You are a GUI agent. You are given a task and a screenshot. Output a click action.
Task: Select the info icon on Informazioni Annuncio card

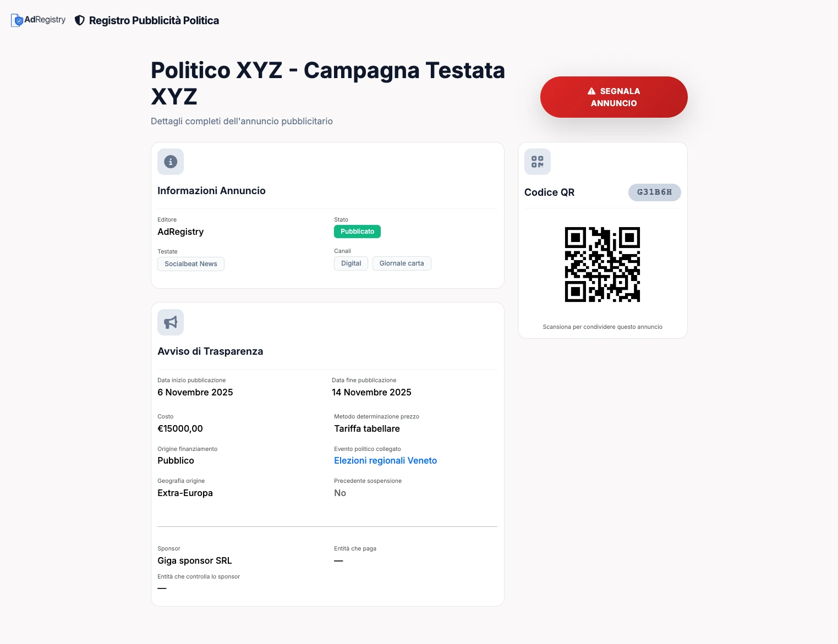(x=171, y=162)
